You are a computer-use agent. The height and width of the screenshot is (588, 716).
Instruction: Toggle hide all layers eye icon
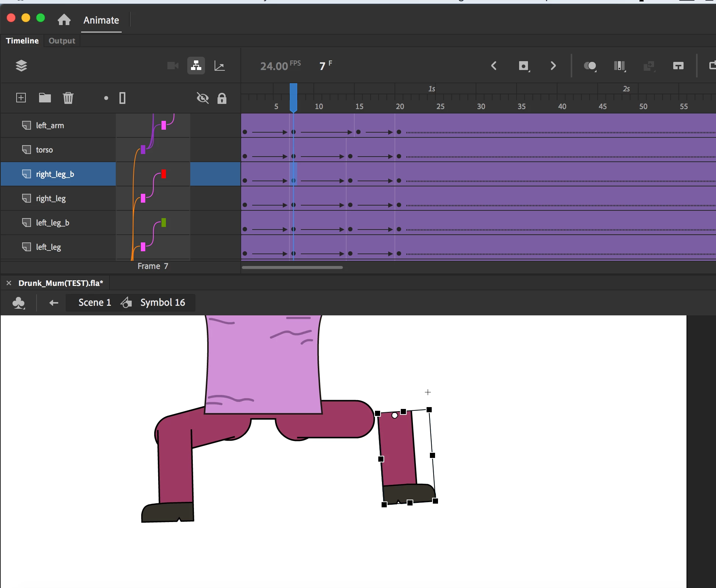pos(203,98)
